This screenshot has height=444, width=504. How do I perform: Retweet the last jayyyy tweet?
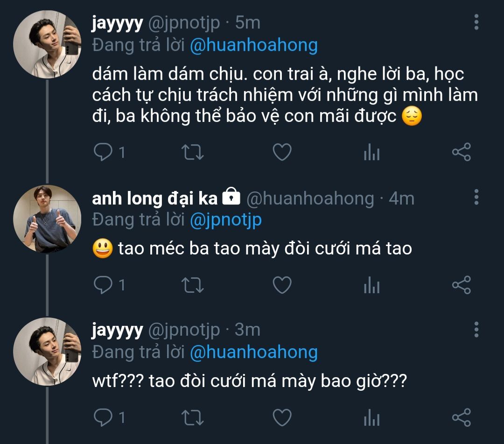point(192,417)
